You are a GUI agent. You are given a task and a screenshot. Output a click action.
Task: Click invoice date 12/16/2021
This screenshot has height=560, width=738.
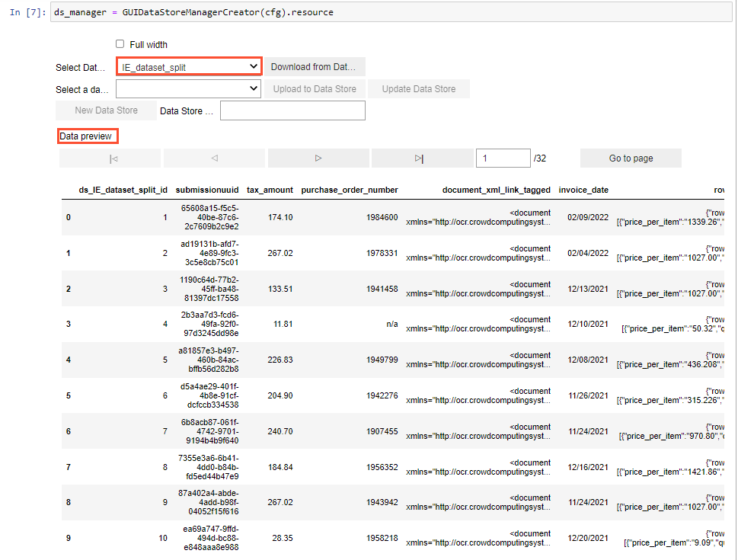588,467
